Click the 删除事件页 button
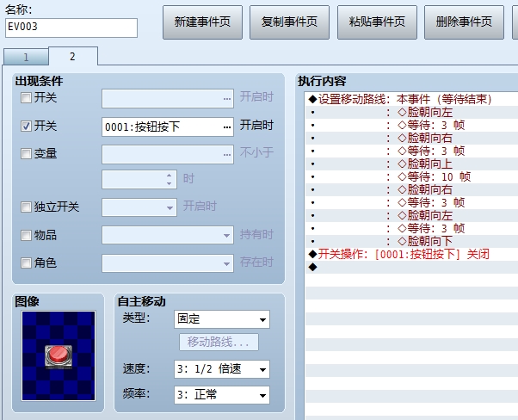Viewport: 518px width, 420px height. tap(464, 22)
